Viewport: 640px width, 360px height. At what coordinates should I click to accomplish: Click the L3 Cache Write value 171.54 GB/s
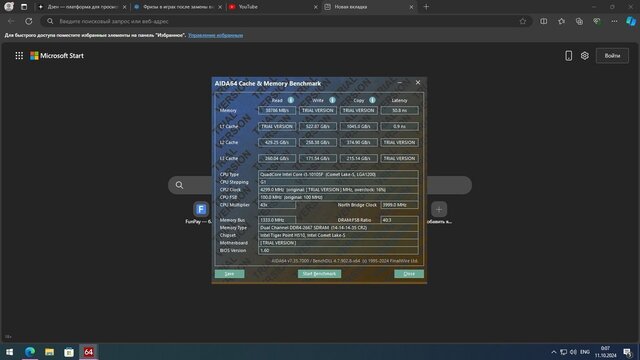click(318, 158)
